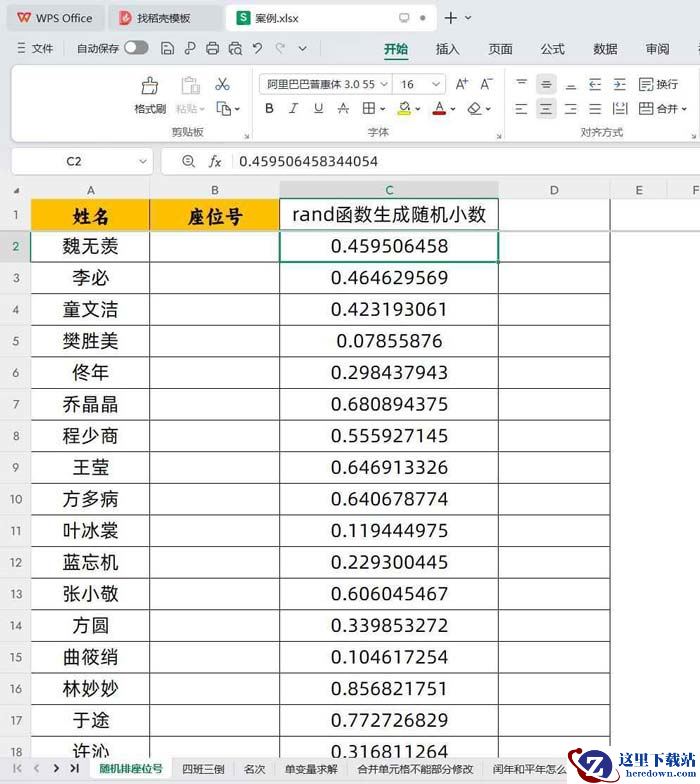
Task: Toggle the auto-save (自动保存) switch
Action: point(136,48)
